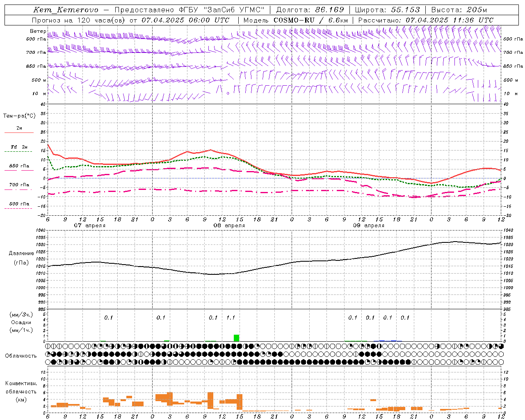
Task: Click the 07 апреля date label
Action: (89, 226)
